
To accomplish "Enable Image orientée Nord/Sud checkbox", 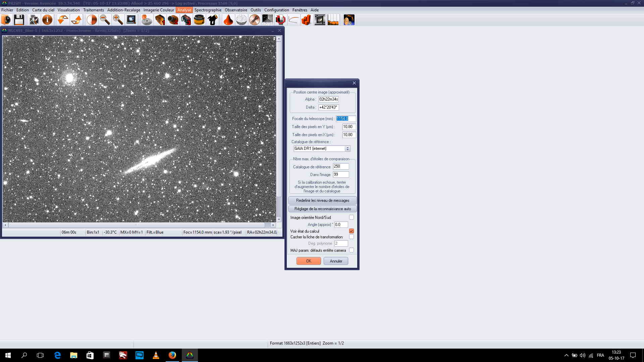I will pos(352,217).
